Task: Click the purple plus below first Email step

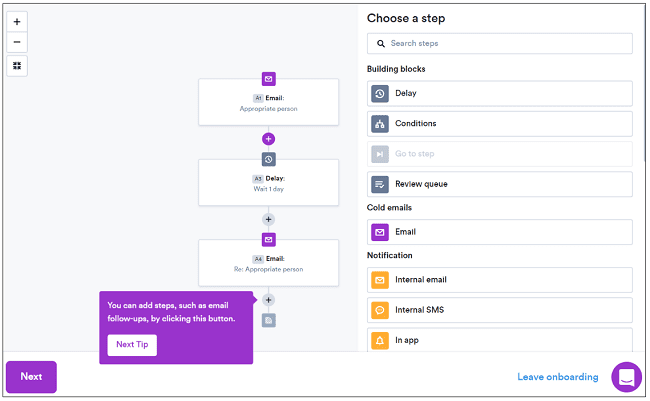Action: [x=268, y=139]
